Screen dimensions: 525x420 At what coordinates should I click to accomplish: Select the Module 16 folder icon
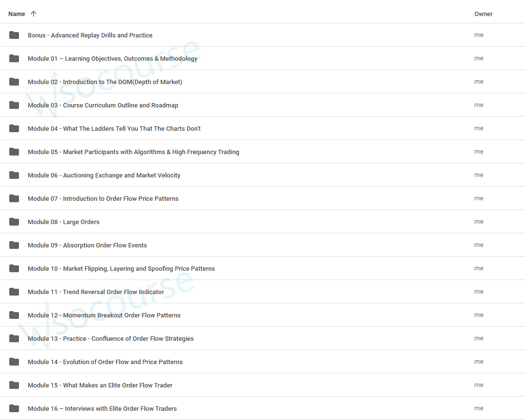pyautogui.click(x=14, y=408)
